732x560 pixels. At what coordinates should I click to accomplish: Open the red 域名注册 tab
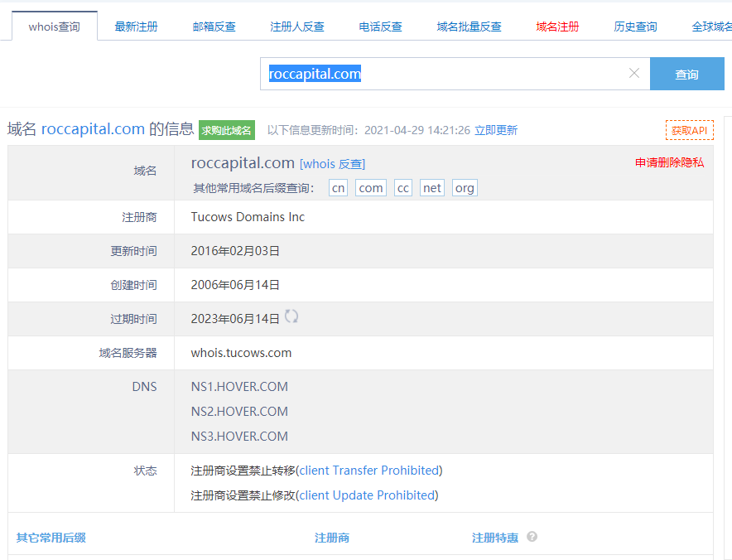(x=557, y=27)
